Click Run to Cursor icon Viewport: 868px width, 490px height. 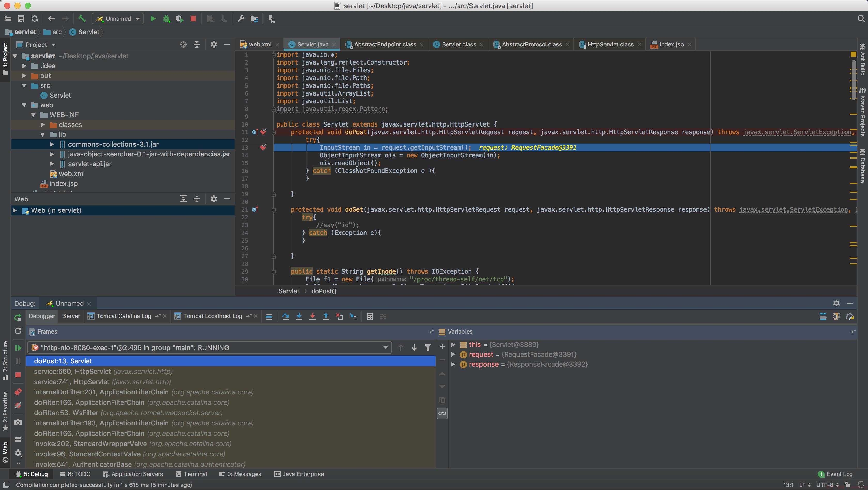(x=353, y=317)
